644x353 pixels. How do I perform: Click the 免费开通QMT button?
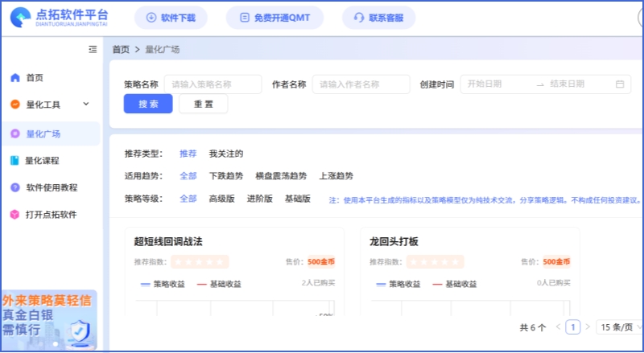275,18
